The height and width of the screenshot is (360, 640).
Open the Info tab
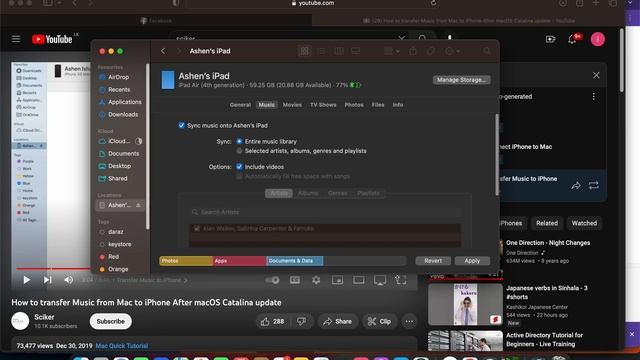(x=398, y=105)
